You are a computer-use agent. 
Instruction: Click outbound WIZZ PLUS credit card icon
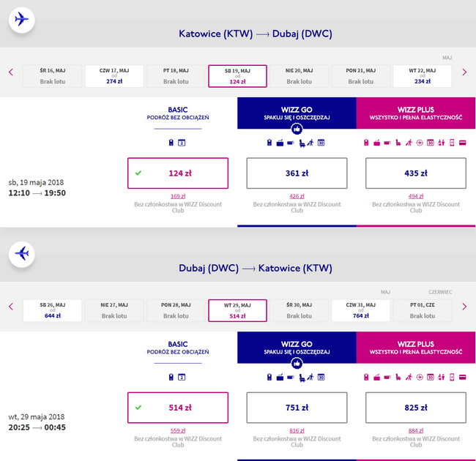click(462, 143)
